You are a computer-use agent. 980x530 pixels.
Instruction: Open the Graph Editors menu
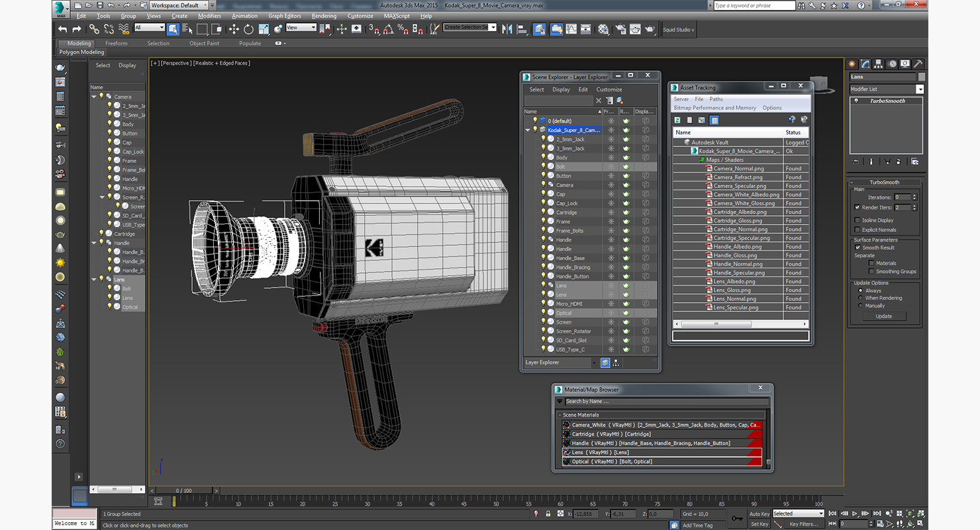pyautogui.click(x=285, y=16)
